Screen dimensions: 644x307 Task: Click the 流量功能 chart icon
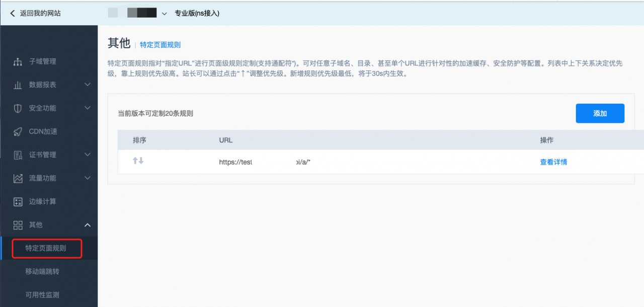(x=18, y=178)
